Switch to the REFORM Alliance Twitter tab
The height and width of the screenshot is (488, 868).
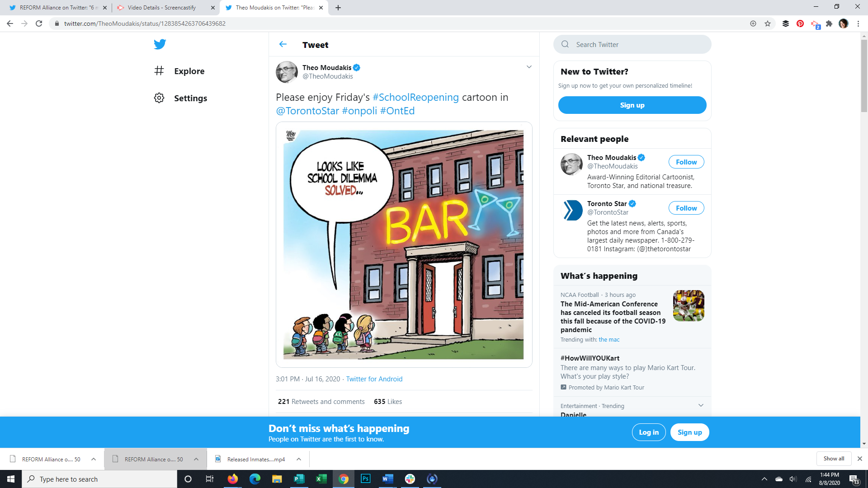(x=54, y=8)
